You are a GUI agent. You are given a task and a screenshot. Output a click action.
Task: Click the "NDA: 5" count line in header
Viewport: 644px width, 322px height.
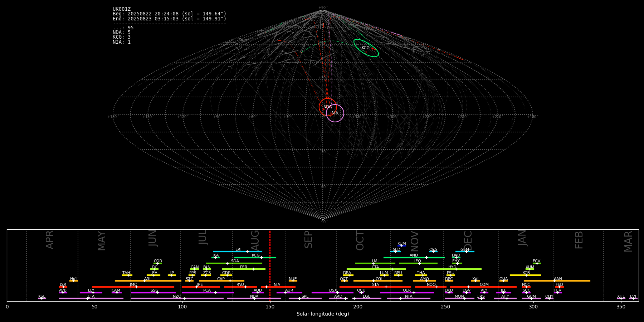122,33
